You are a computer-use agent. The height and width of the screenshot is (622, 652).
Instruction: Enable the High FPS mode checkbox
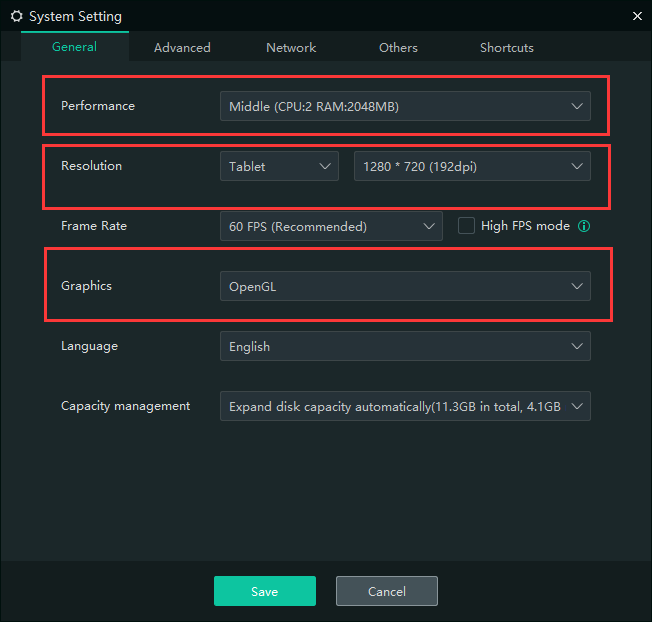click(x=466, y=226)
